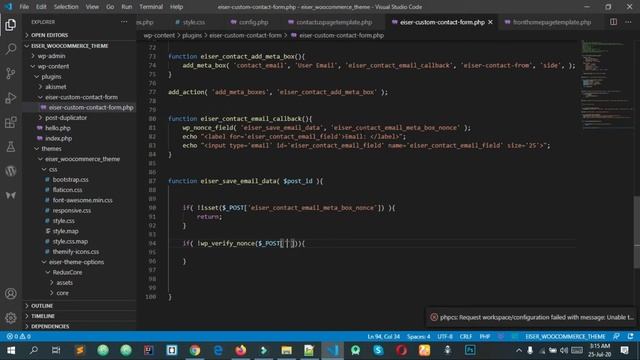Image resolution: width=640 pixels, height=360 pixels.
Task: Open the Manage gear icon
Action: pyautogui.click(x=11, y=318)
